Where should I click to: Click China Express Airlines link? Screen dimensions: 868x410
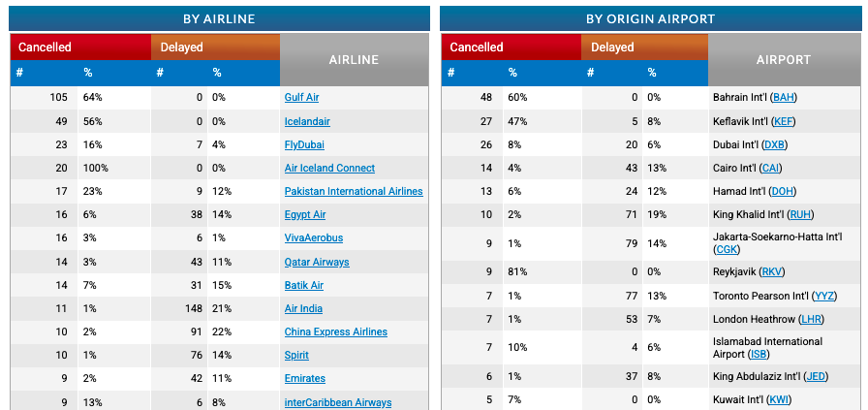(x=335, y=331)
